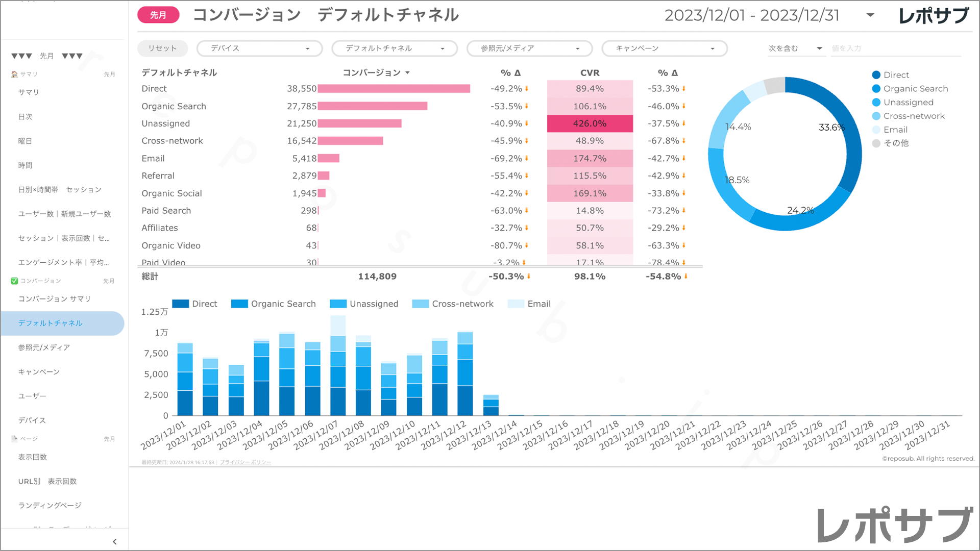
Task: Open the デバイス filter dropdown
Action: pyautogui.click(x=259, y=48)
